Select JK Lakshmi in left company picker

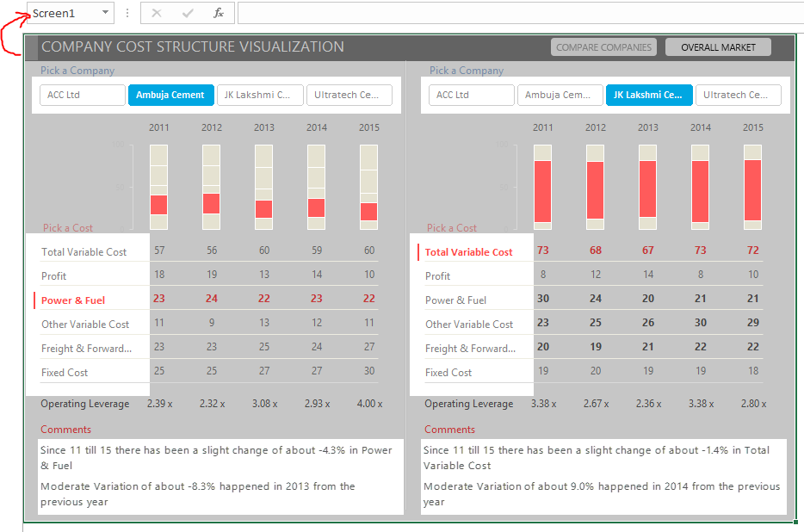pos(260,95)
